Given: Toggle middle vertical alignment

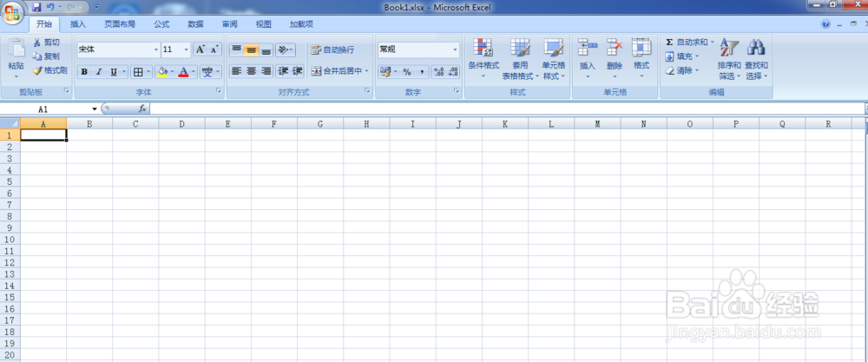Looking at the screenshot, I should coord(252,49).
